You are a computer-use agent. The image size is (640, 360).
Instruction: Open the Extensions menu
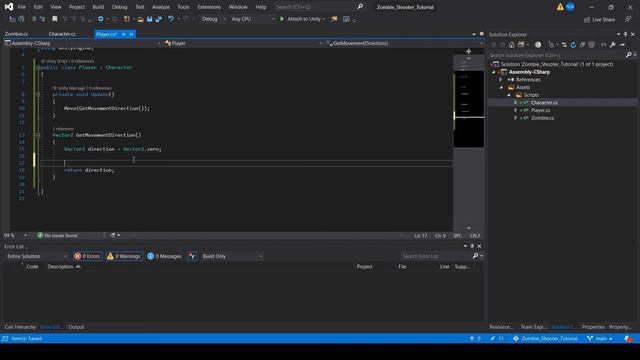209,7
